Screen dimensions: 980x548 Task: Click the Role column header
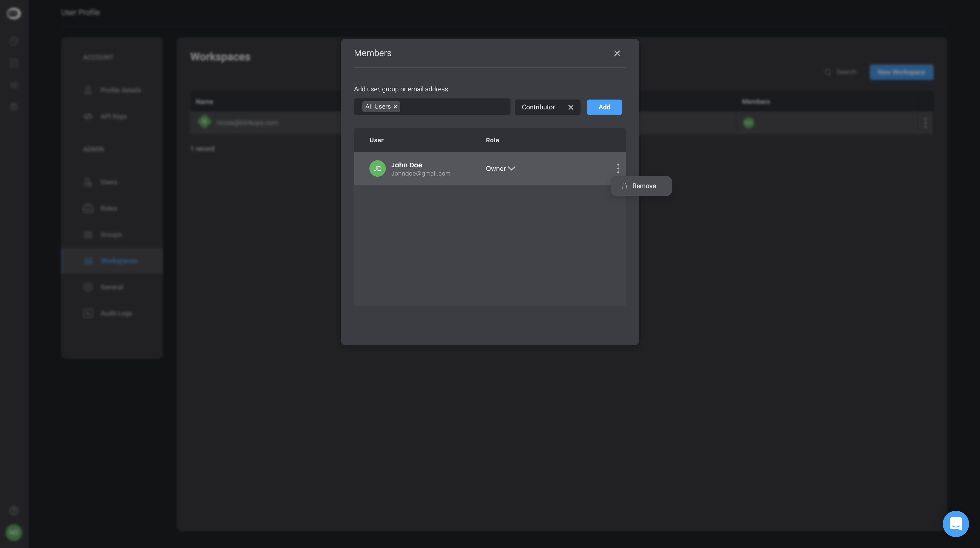tap(492, 140)
